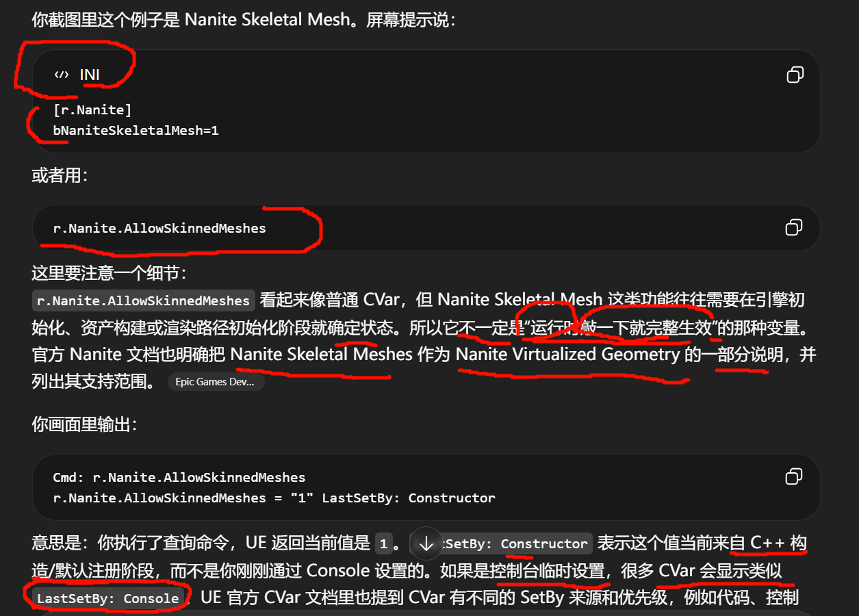Click the Nanite Skeletal Mesh intro sentence
859x616 pixels.
click(x=244, y=19)
